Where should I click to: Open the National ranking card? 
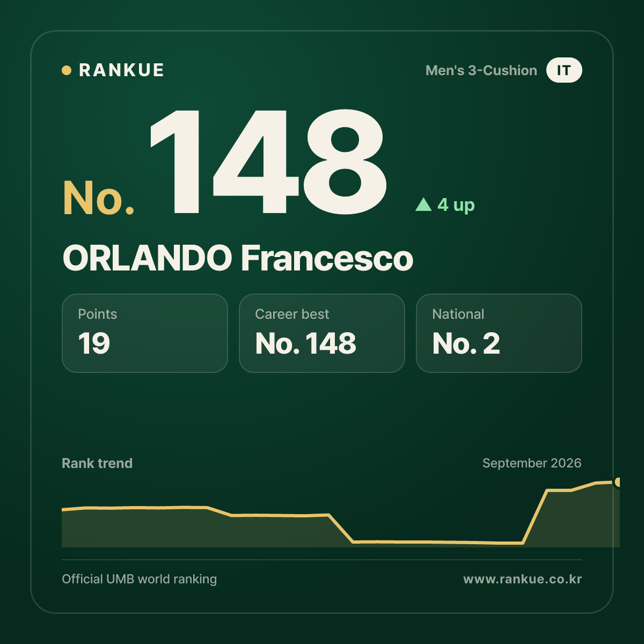pos(499,333)
